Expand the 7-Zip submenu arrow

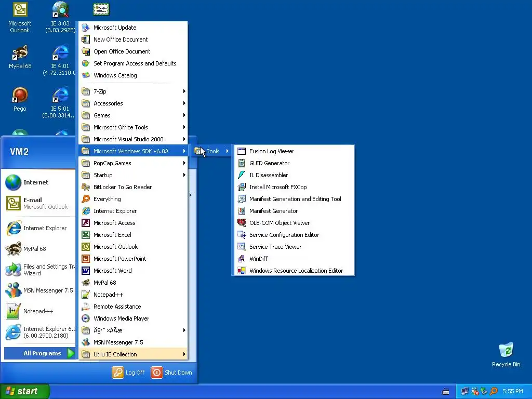(184, 91)
